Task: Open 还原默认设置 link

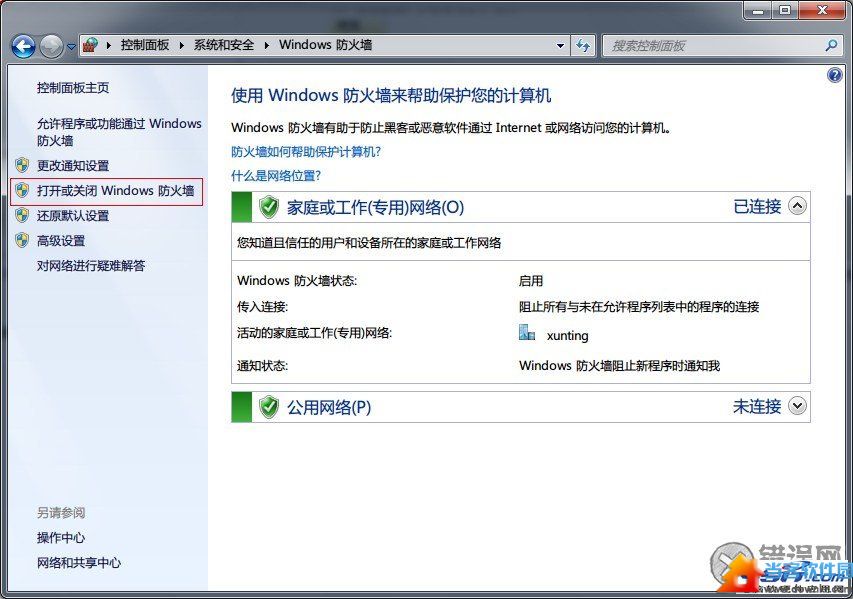Action: click(73, 215)
